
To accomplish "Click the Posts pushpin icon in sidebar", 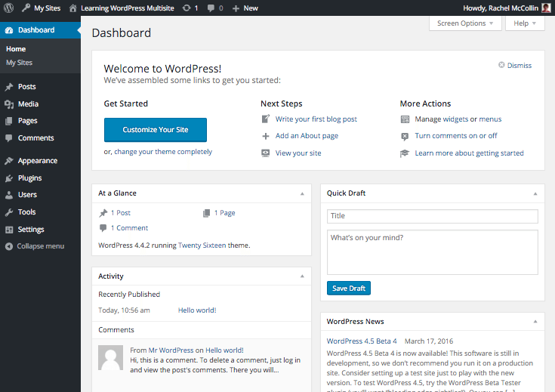I will [x=9, y=87].
